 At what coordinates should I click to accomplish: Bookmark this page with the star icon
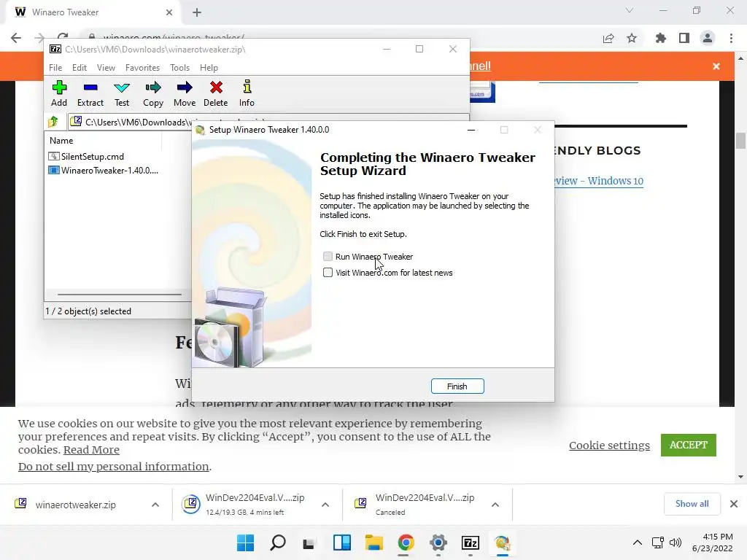(x=632, y=38)
